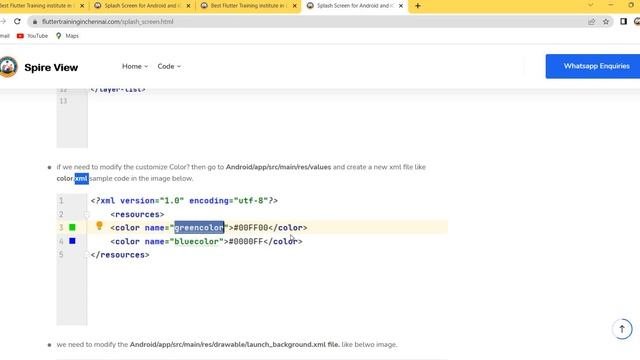Switch to the third Best Flutter Training tab
This screenshot has width=640, height=360.
[247, 6]
